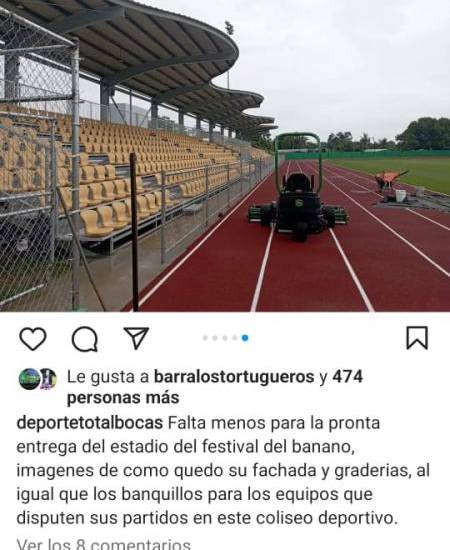Save the post with the bookmark icon
The image size is (450, 550).
click(x=417, y=338)
